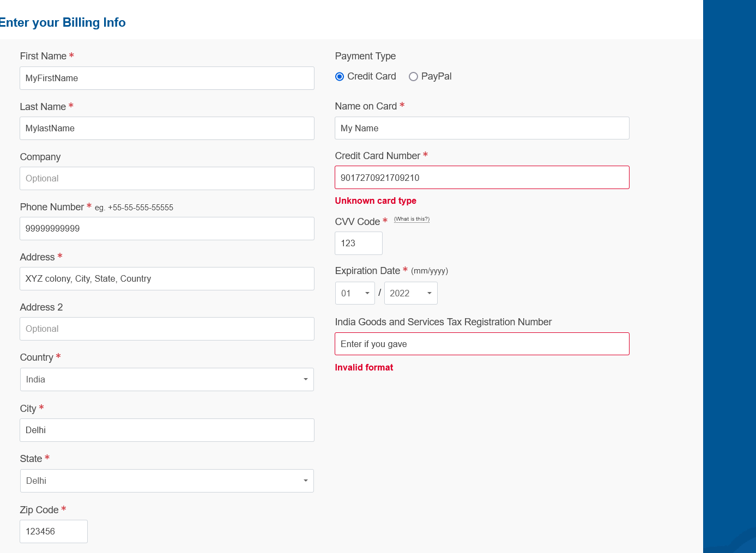Focus the City text field
756x553 pixels.
(x=167, y=430)
